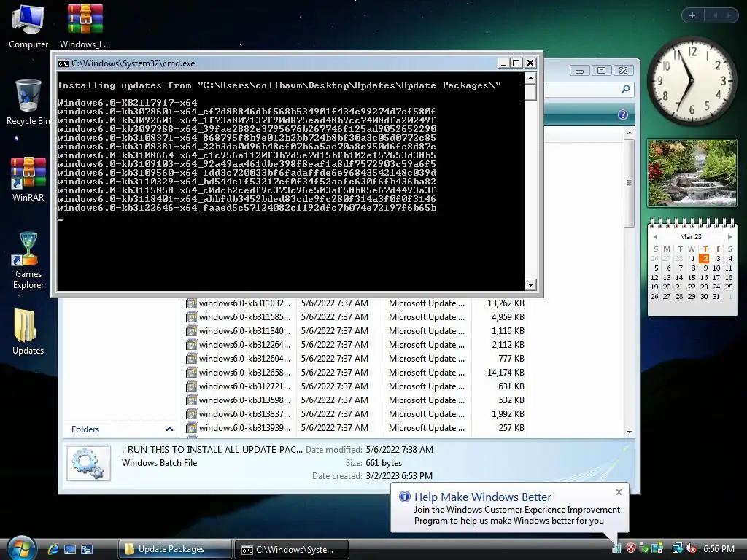
Task: Click the 14,174 KB size cell
Action: click(x=506, y=373)
